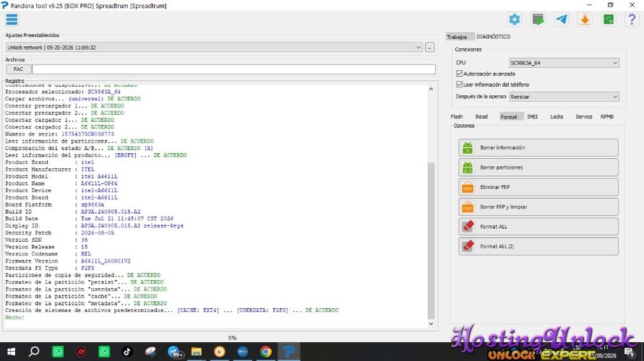Viewport: 644px width, 361px height.
Task: Click the Firmware Version value A6611L_260801V2
Action: (x=106, y=261)
